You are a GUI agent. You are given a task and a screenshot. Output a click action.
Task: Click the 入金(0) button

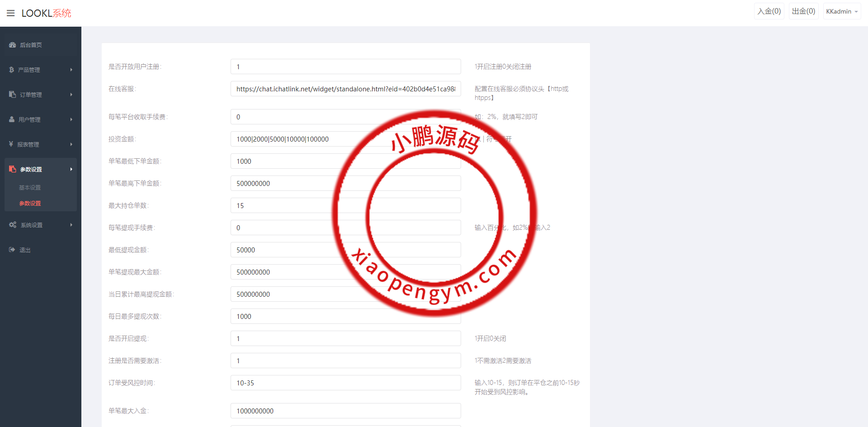(769, 11)
